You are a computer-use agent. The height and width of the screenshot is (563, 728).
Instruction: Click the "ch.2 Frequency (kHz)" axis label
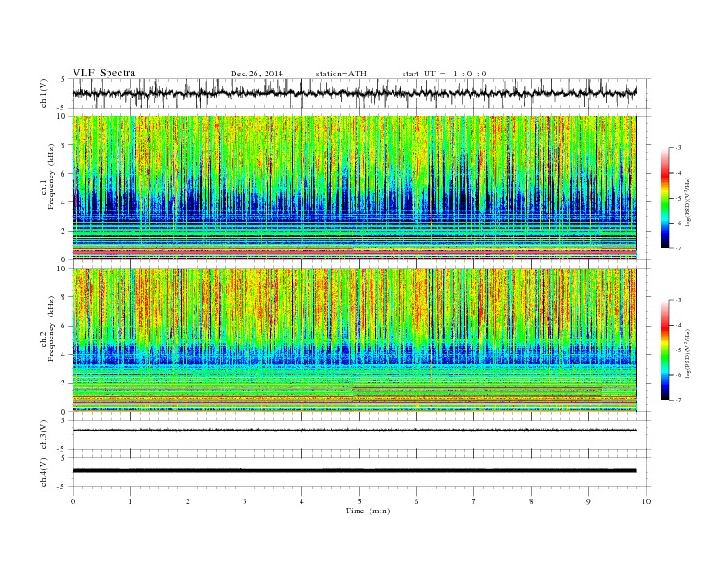click(x=48, y=329)
